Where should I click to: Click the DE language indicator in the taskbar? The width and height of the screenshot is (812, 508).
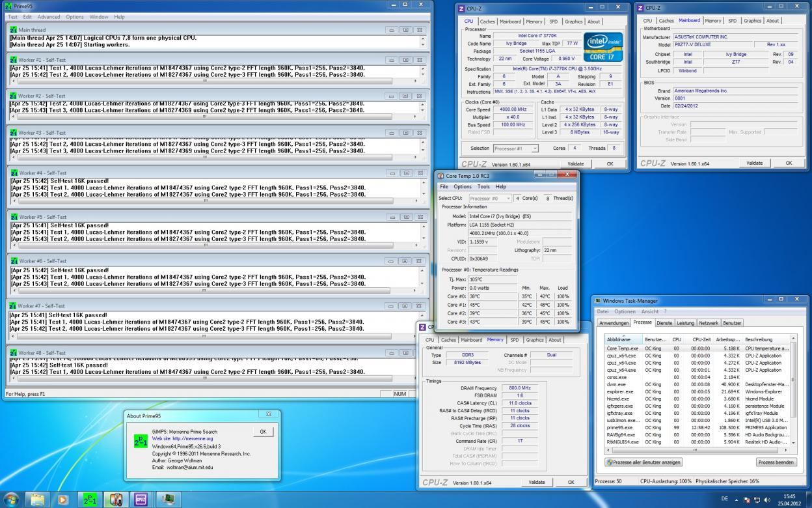pos(725,500)
